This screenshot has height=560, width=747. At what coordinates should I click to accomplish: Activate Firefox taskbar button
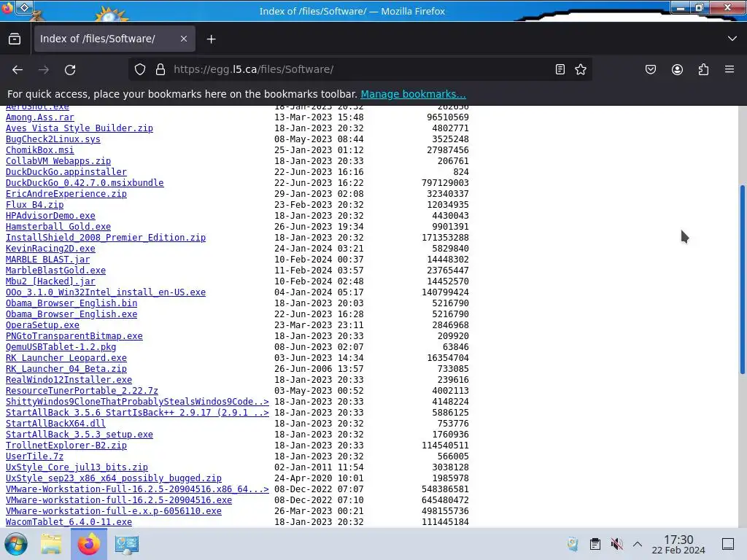[88, 544]
